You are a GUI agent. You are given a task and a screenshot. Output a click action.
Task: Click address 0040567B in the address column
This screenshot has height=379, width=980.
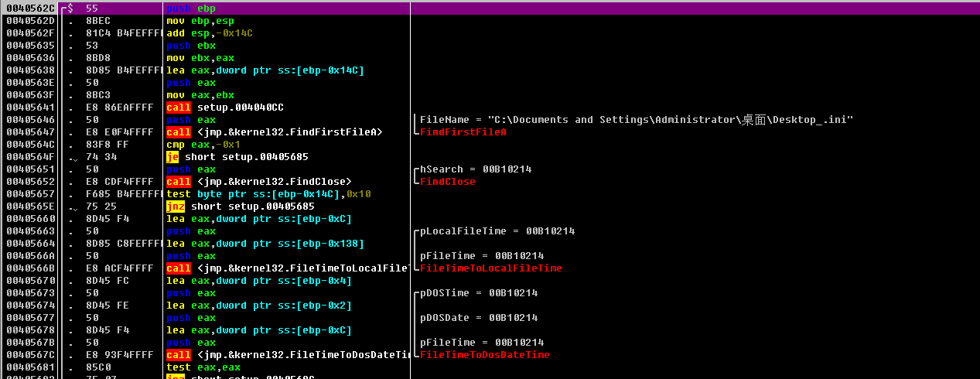[31, 343]
